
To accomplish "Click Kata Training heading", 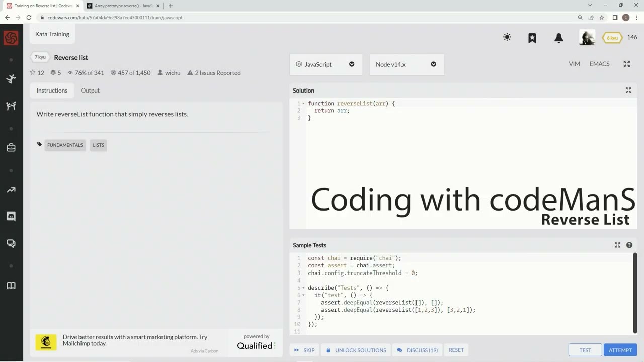I will tap(52, 34).
